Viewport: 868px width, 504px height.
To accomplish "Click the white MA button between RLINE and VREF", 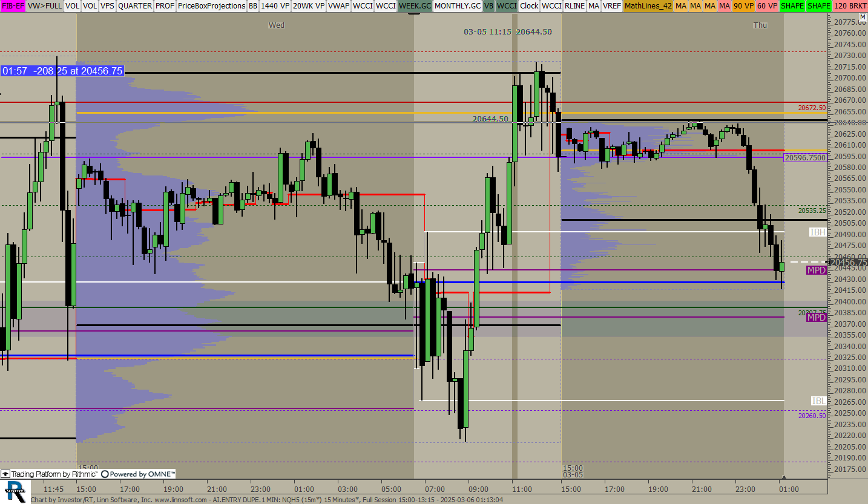I will (594, 5).
